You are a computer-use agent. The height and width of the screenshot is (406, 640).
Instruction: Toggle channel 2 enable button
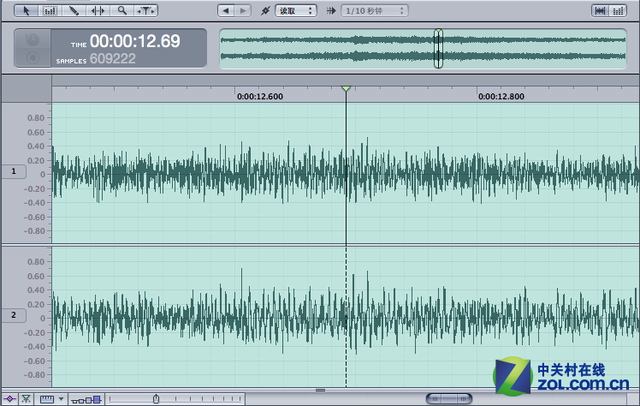[x=13, y=315]
